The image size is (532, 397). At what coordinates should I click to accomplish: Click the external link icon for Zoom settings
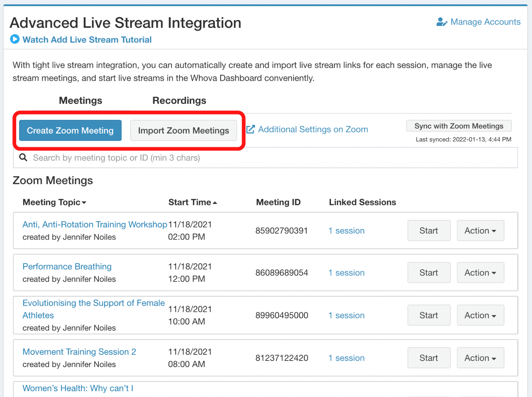pyautogui.click(x=251, y=129)
